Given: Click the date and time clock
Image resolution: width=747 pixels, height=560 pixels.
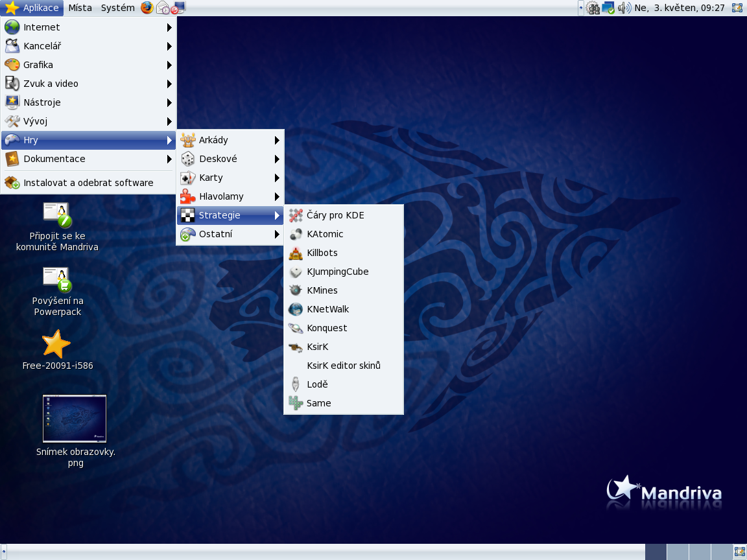Looking at the screenshot, I should coord(680,8).
